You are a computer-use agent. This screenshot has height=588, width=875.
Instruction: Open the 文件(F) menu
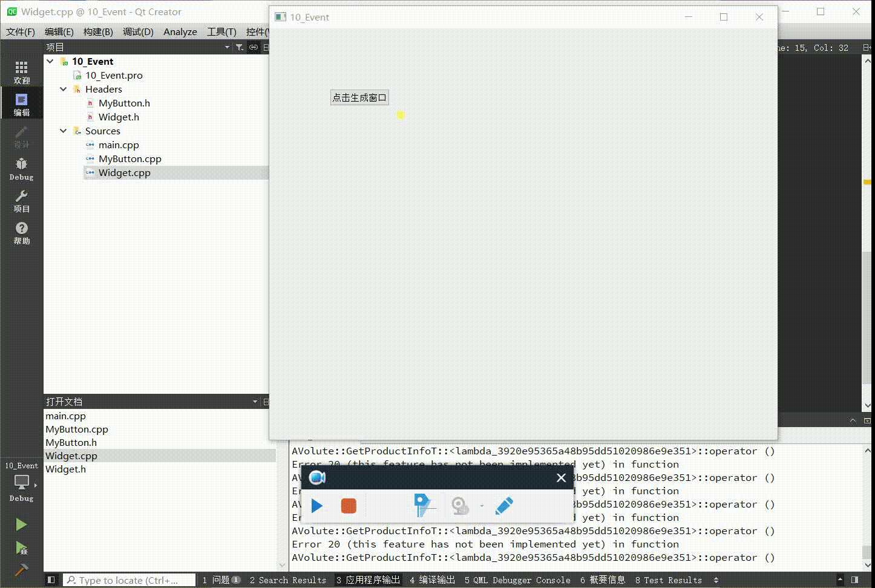pos(21,31)
